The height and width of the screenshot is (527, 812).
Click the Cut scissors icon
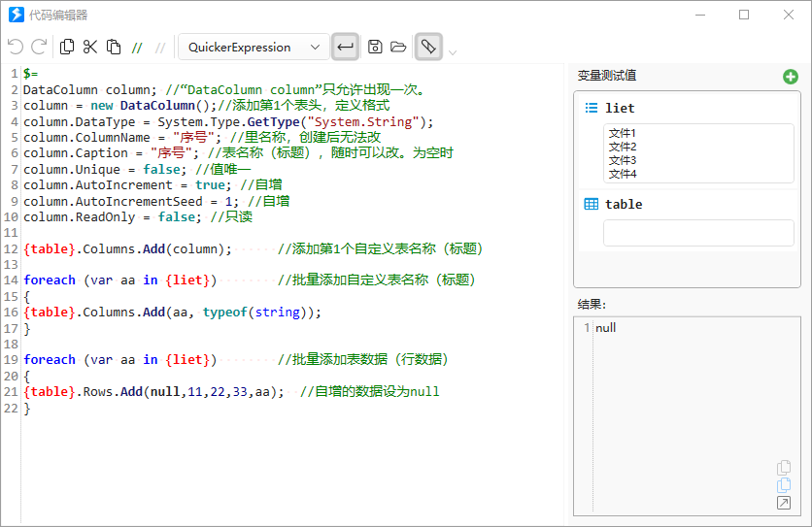(x=90, y=48)
